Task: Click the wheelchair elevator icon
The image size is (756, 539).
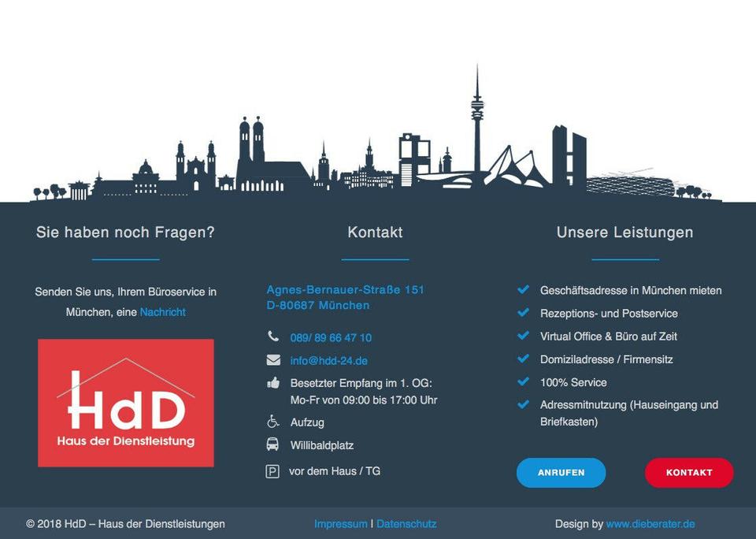Action: (273, 422)
